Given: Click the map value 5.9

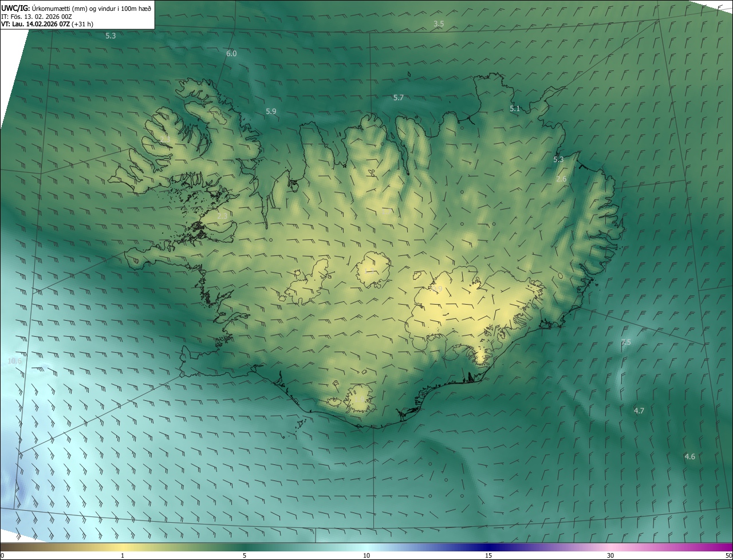Looking at the screenshot, I should 271,111.
